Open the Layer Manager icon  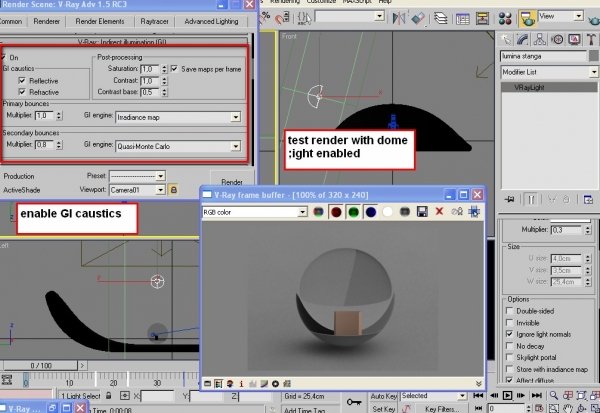point(440,18)
